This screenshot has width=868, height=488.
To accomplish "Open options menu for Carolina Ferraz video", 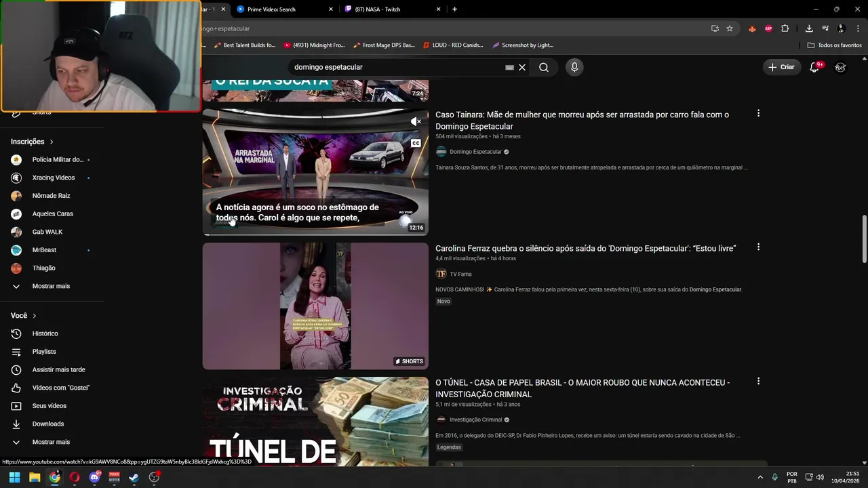I will coord(758,247).
